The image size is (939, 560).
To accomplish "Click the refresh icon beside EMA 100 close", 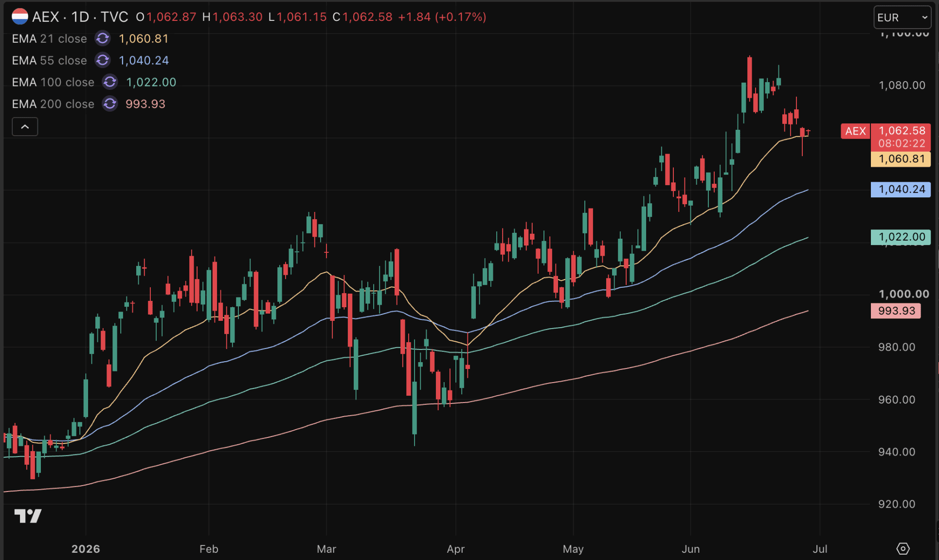I will point(110,82).
